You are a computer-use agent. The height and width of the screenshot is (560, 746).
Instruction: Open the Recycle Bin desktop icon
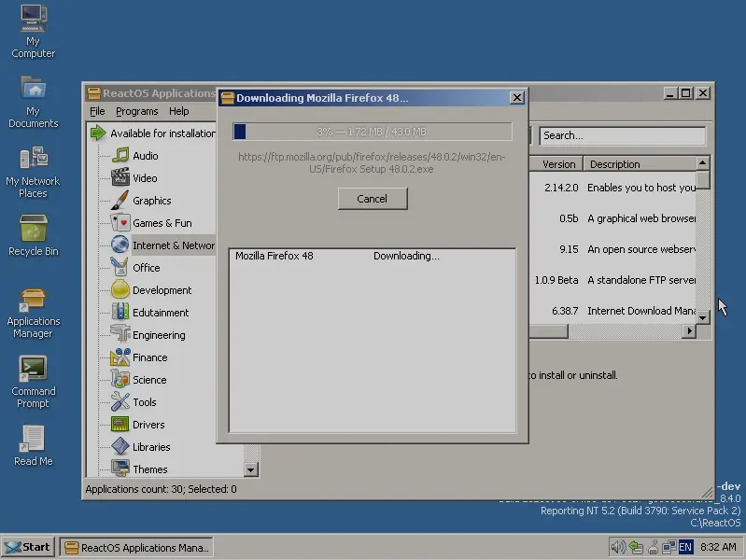33,235
